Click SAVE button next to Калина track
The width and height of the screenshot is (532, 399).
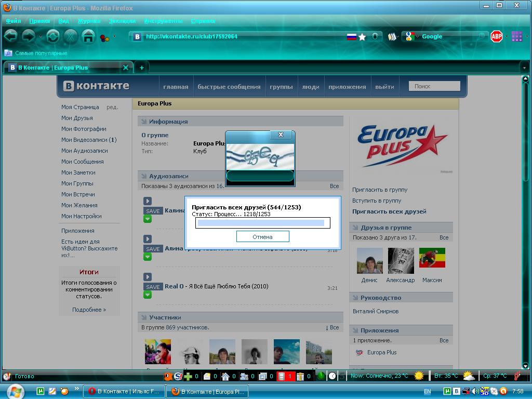[x=153, y=211]
